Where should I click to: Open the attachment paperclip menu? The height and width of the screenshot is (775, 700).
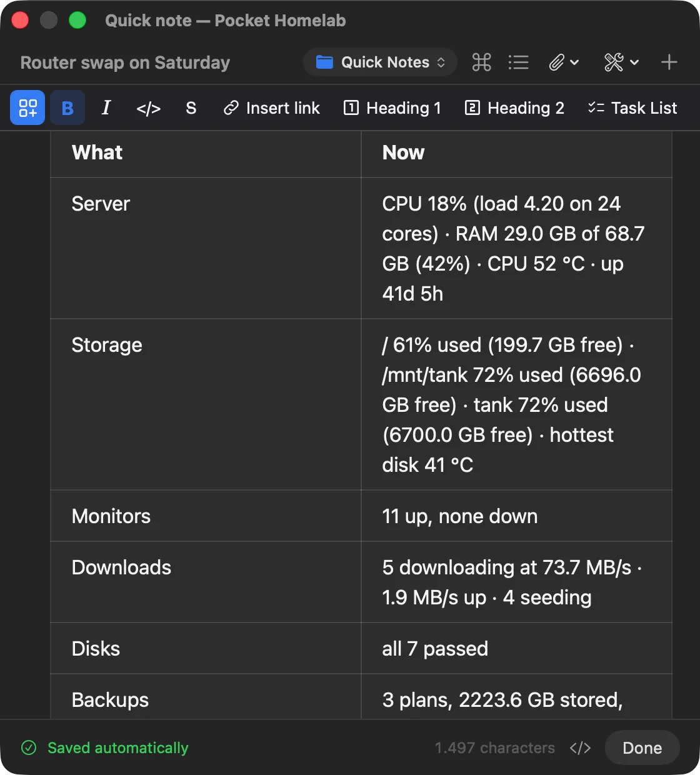[564, 62]
